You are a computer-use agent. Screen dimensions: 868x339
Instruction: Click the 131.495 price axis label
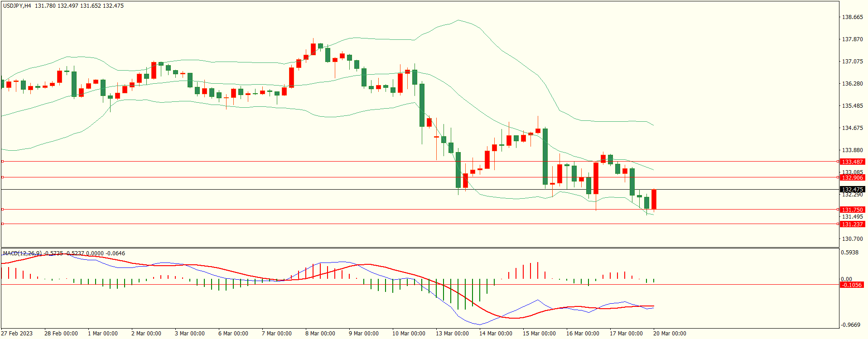click(852, 217)
